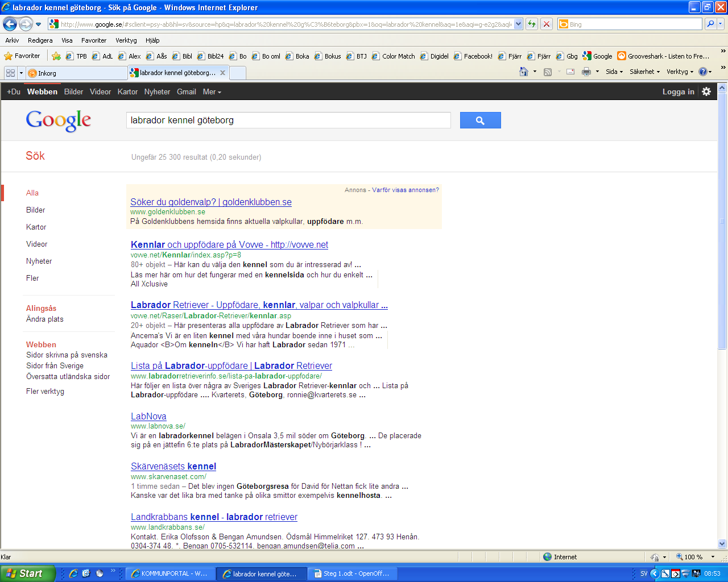
Task: Open the Verktyg command bar dropdown
Action: click(680, 72)
